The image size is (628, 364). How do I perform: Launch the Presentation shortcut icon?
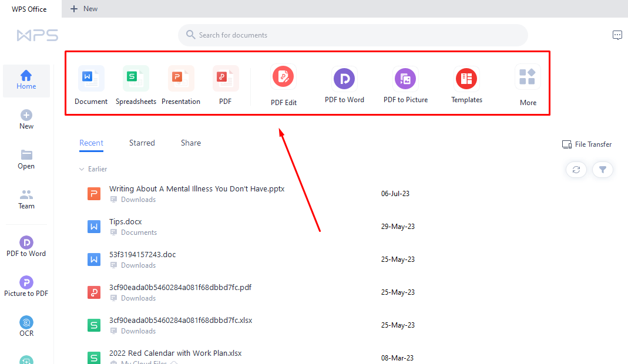[x=181, y=79]
